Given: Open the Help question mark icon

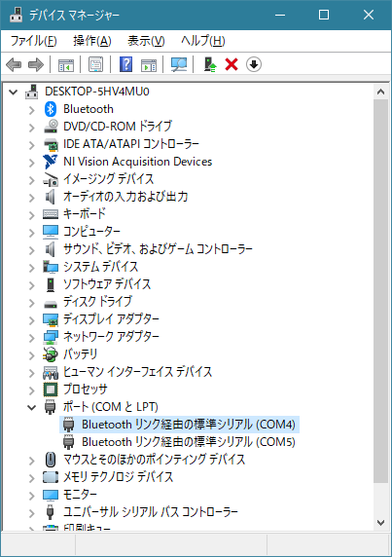Looking at the screenshot, I should point(125,64).
